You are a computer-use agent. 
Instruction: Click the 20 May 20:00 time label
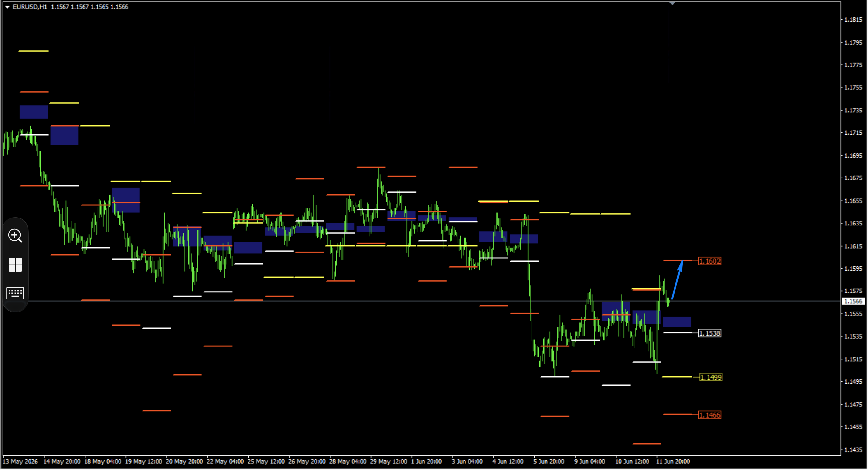click(x=184, y=461)
